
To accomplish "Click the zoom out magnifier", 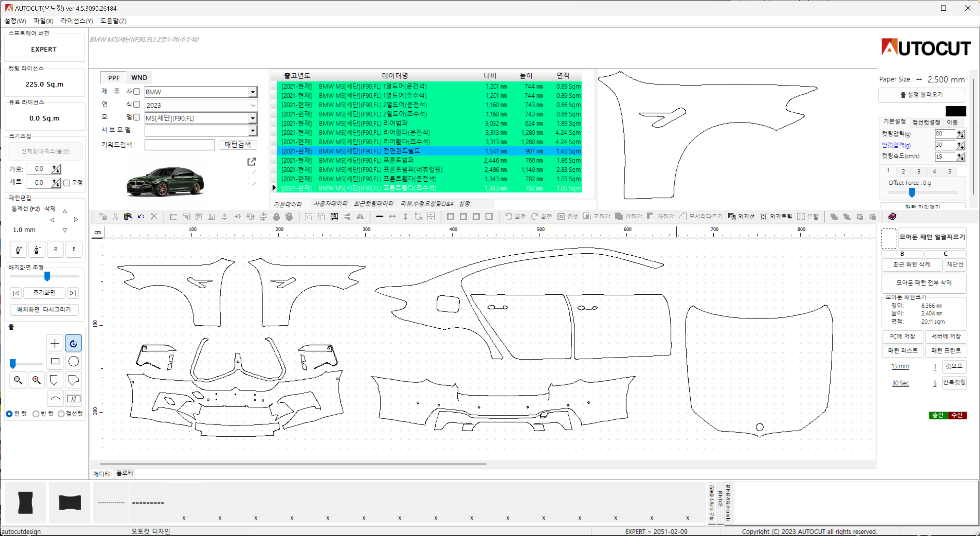I will [x=18, y=380].
